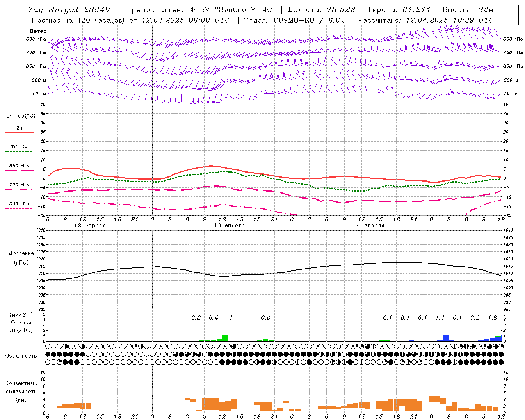Click the Осадки panel label

21,322
